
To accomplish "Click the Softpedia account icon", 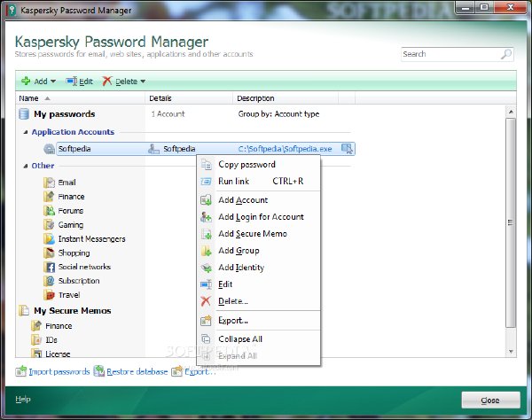I will tap(50, 149).
